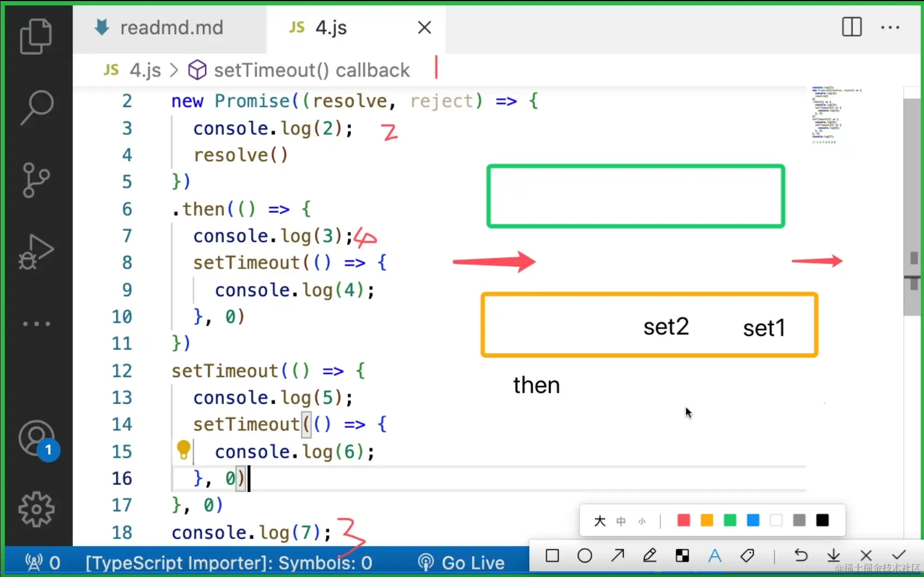Click the setTimeout call on line 14
924x577 pixels.
(x=246, y=425)
